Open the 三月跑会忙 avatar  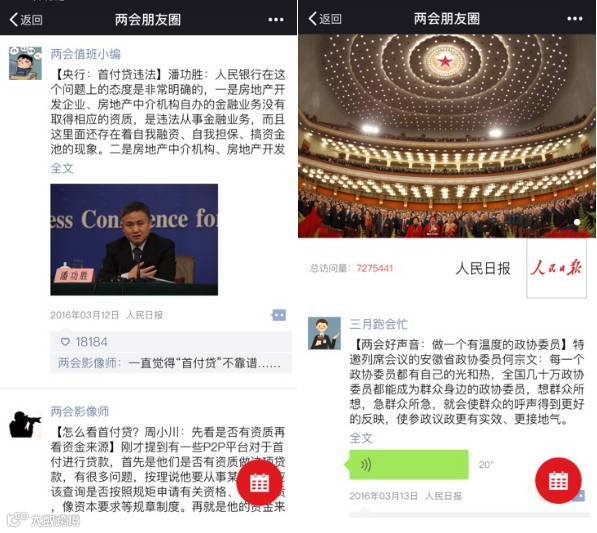pyautogui.click(x=324, y=333)
